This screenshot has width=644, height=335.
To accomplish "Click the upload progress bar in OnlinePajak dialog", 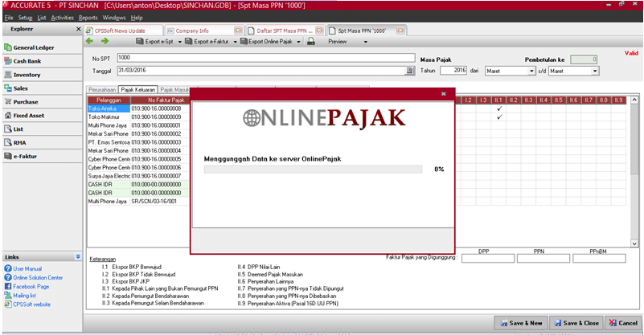I will pos(313,170).
